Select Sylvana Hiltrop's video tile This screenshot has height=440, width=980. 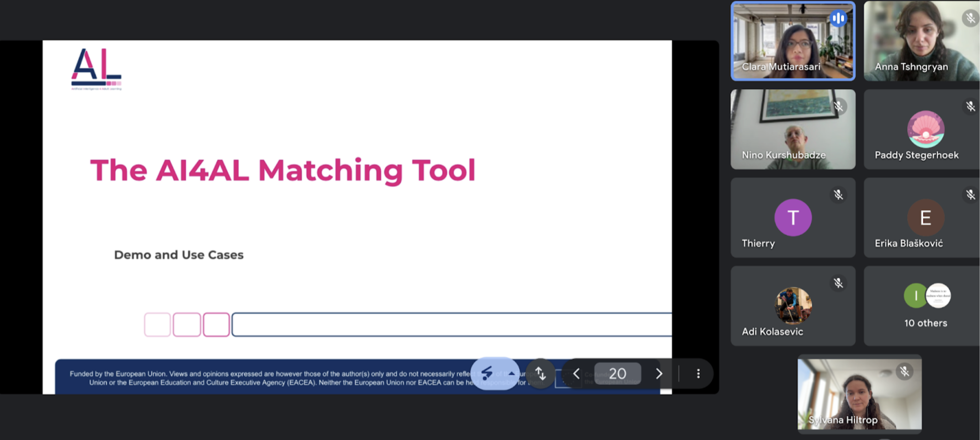[860, 394]
